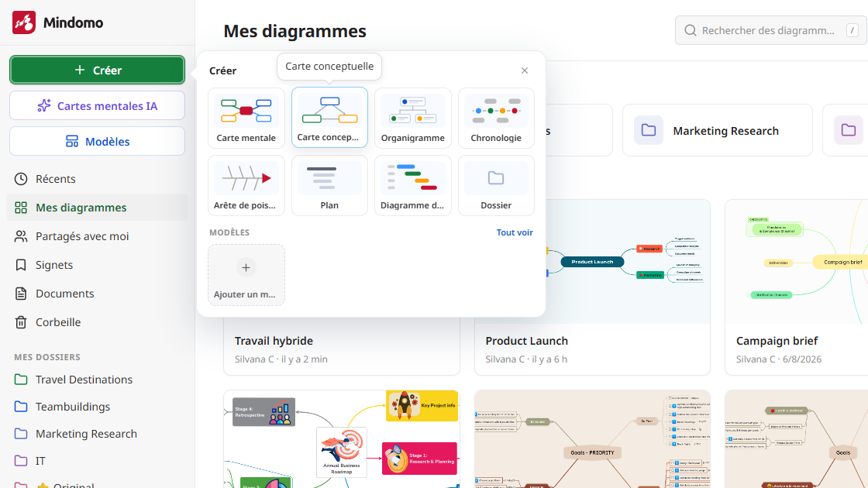Click the Product Launch title text

tap(526, 341)
